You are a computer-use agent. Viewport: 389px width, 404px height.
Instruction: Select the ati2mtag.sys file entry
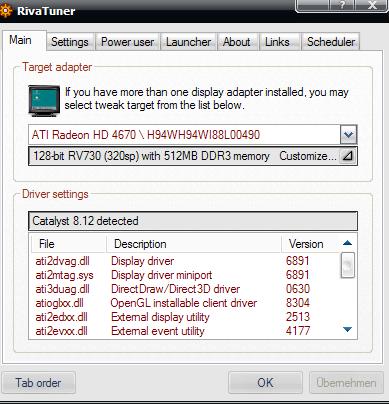64,275
